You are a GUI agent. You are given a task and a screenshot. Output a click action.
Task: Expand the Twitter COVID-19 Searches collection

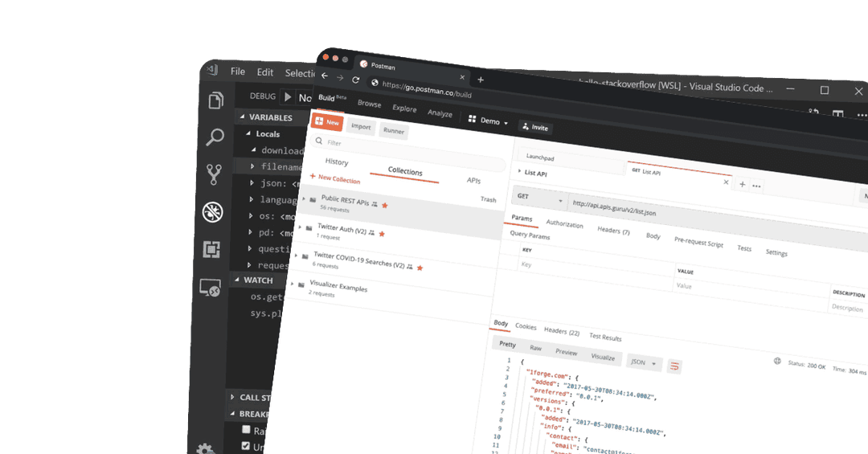point(296,256)
